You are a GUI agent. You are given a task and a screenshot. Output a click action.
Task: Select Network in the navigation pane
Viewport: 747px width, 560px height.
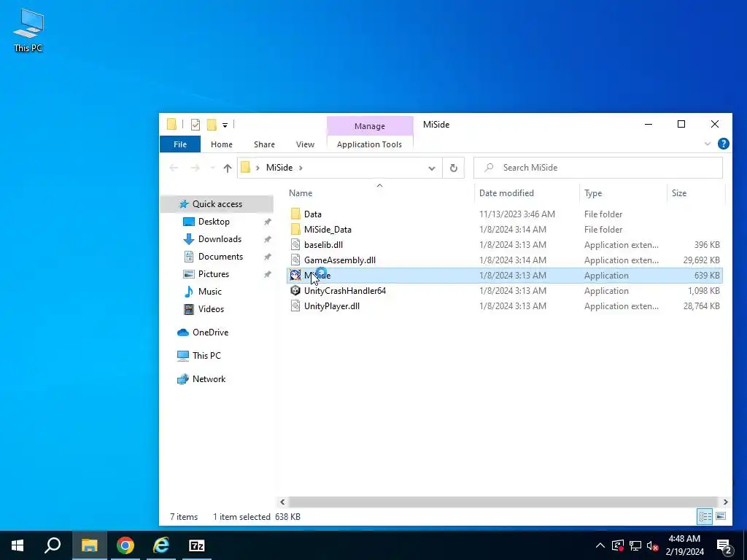coord(209,379)
